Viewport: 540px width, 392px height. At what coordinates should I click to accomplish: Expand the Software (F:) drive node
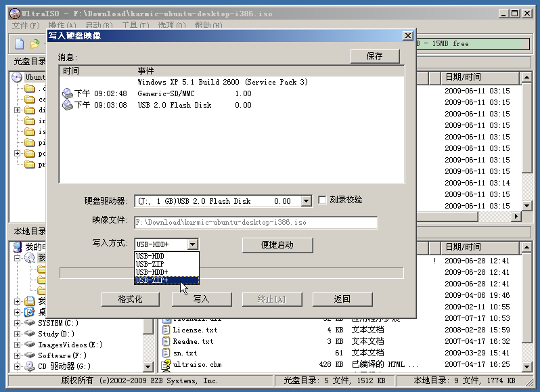tap(17, 355)
